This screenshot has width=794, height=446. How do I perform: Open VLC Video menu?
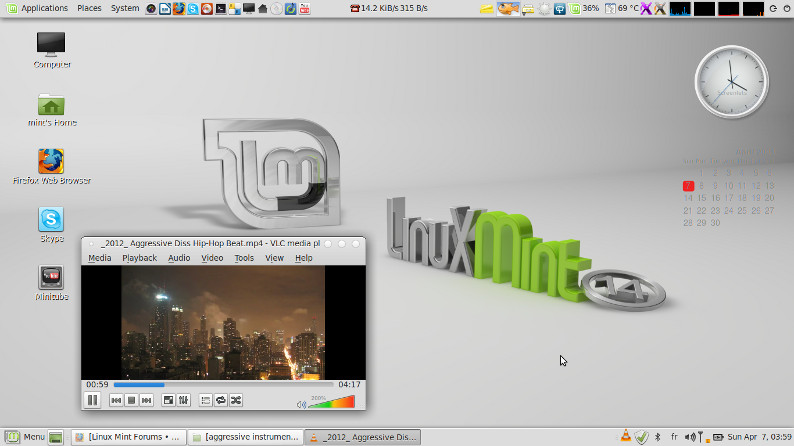click(212, 258)
